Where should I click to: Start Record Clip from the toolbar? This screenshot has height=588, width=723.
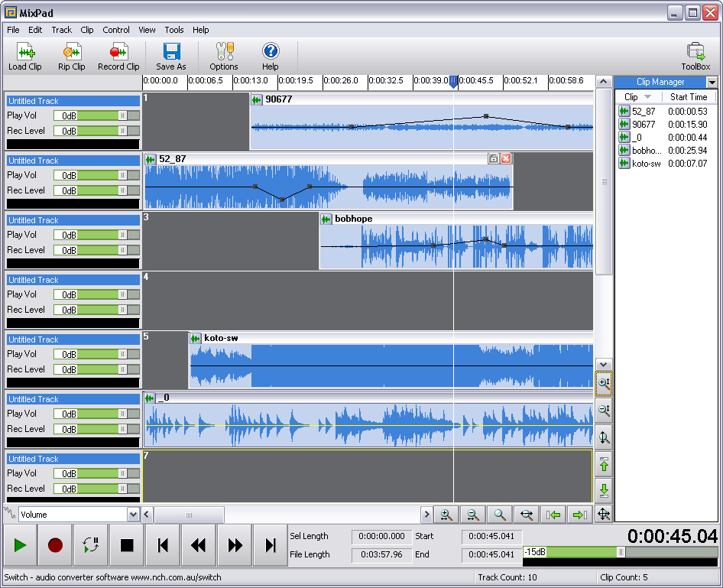pos(118,55)
